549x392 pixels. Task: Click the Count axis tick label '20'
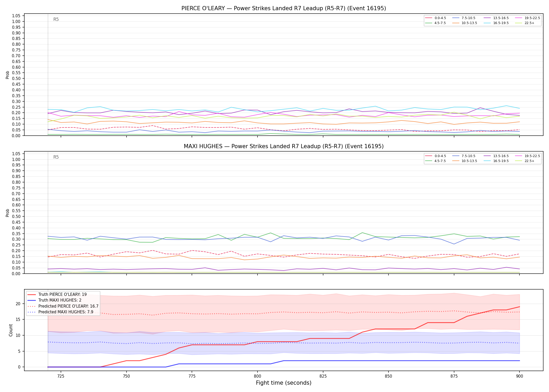point(18,304)
